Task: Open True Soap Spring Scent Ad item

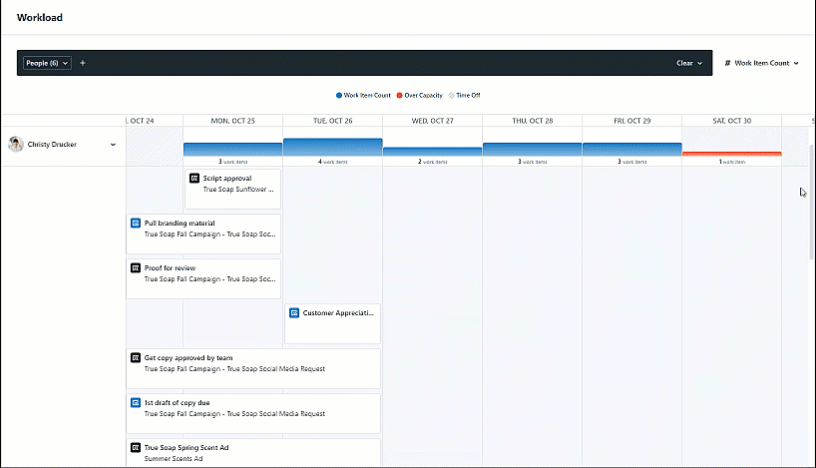Action: (253, 452)
